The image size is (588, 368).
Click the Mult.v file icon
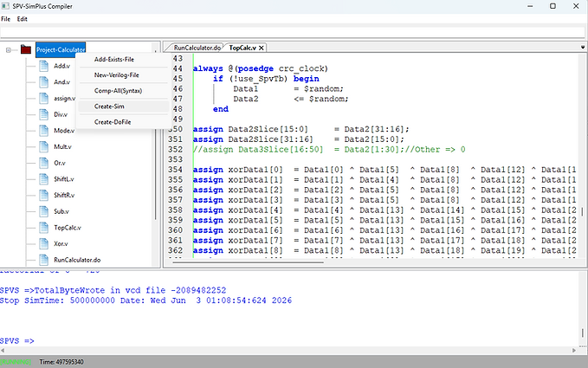(44, 146)
